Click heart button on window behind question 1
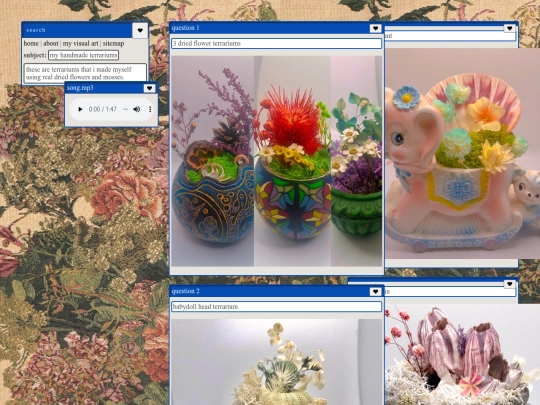The image size is (540, 405). [x=510, y=28]
